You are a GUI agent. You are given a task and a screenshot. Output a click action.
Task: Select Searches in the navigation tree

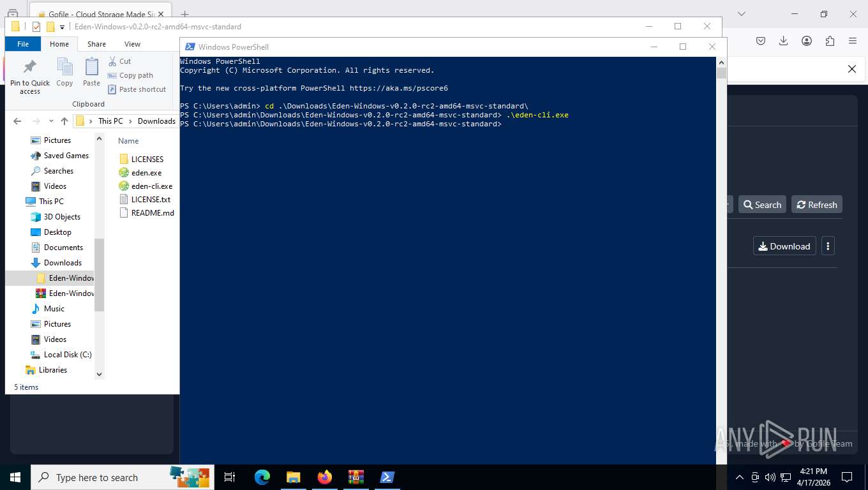52,171
